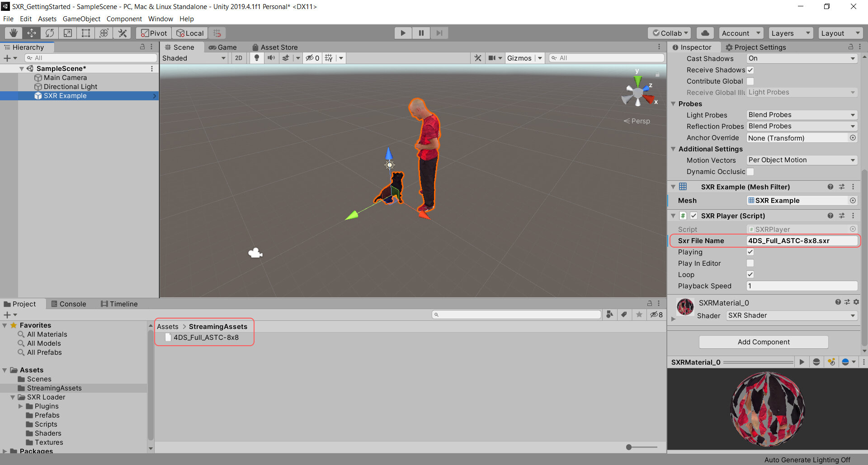
Task: Toggle Dynamic Occlusion checkbox
Action: [x=750, y=172]
